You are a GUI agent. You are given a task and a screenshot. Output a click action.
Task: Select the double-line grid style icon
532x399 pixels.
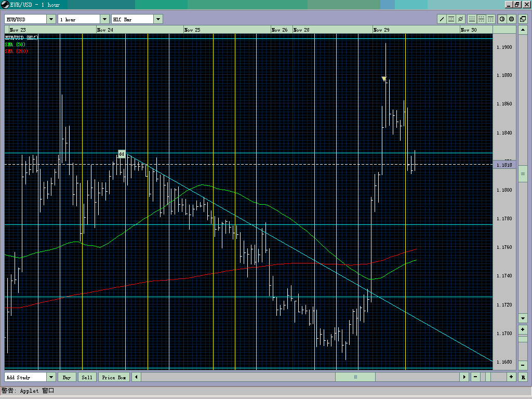pos(482,18)
